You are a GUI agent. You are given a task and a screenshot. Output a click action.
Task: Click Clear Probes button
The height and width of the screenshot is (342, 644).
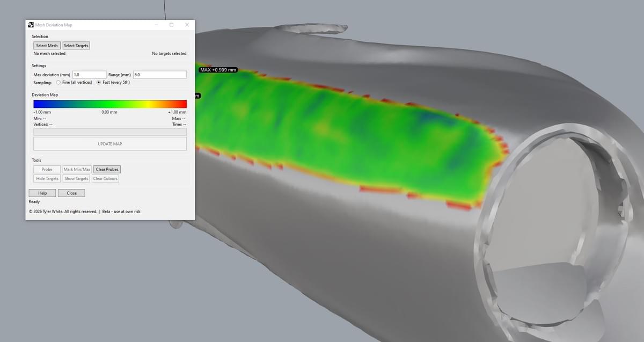tap(107, 169)
